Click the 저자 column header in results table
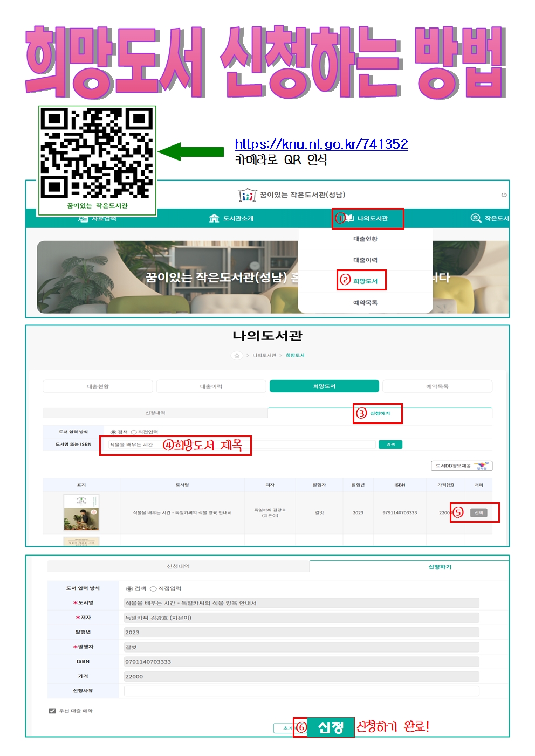Viewport: 535px width, 756px height. (270, 485)
